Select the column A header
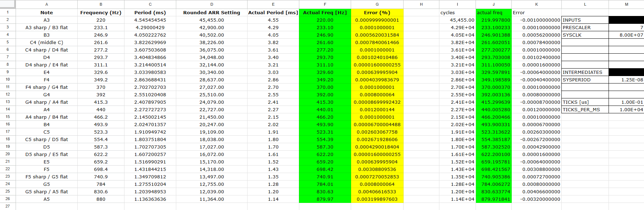Image resolution: width=644 pixels, height=210 pixels. coord(46,4)
